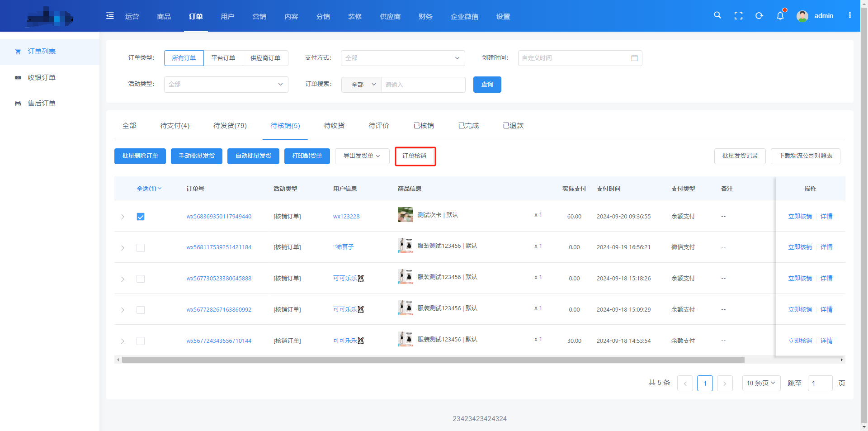
Task: Click the 创建时间 date range input
Action: pyautogui.click(x=580, y=58)
